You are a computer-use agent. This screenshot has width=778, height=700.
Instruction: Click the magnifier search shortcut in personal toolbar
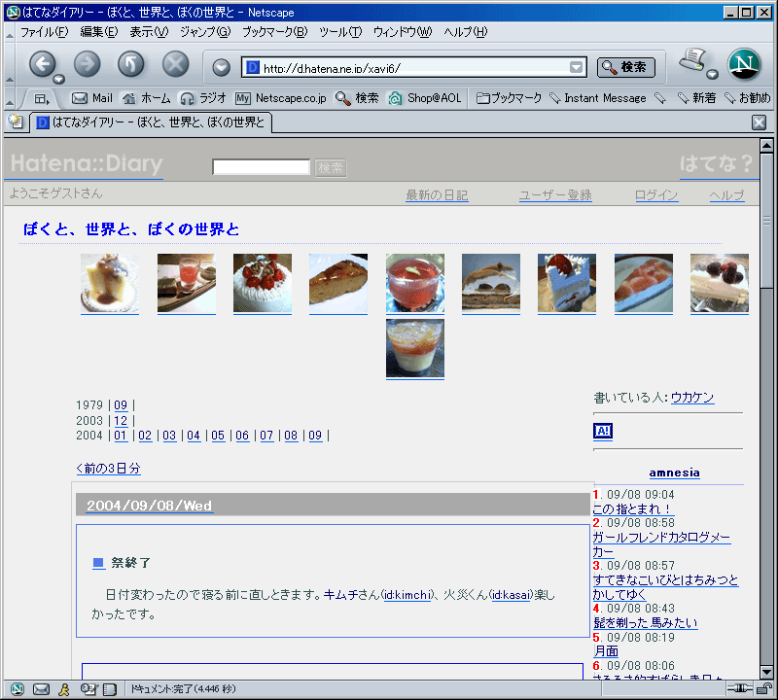[x=357, y=98]
